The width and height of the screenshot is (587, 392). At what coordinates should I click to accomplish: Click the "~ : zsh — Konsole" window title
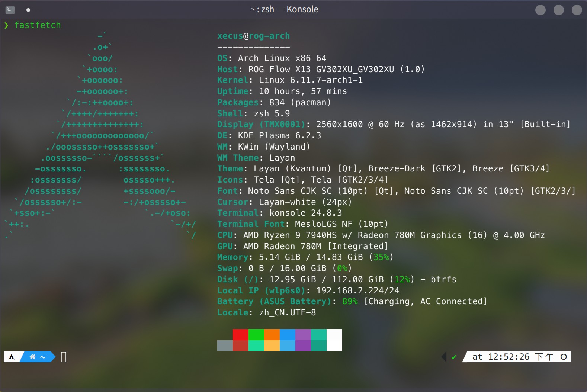point(284,9)
